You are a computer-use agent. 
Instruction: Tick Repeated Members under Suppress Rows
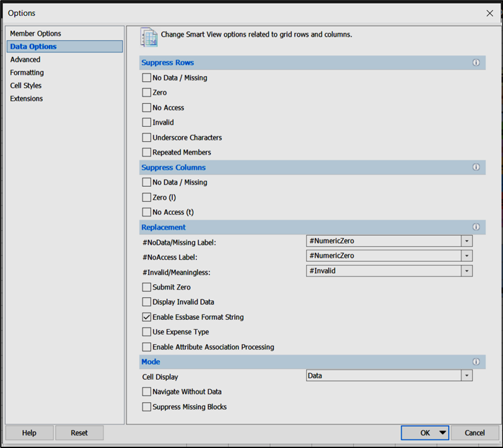coord(147,152)
